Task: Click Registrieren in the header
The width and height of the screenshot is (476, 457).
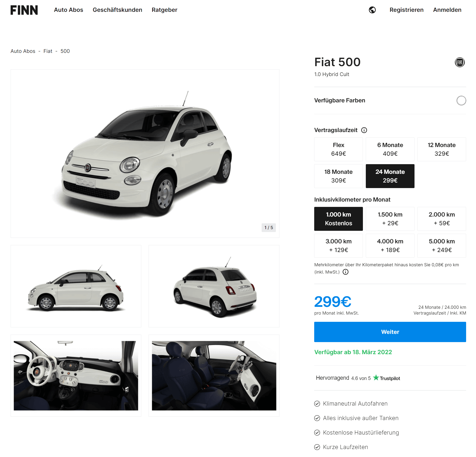Action: pyautogui.click(x=406, y=10)
